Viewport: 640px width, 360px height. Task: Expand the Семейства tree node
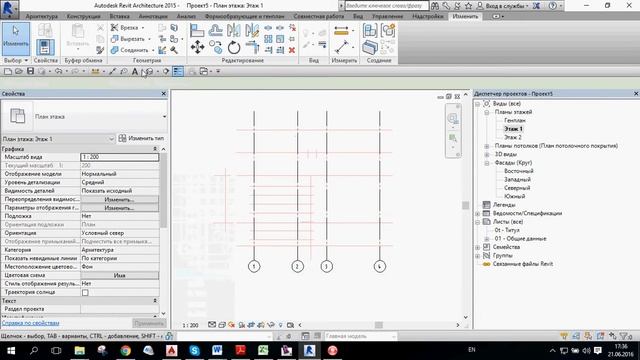coord(478,247)
